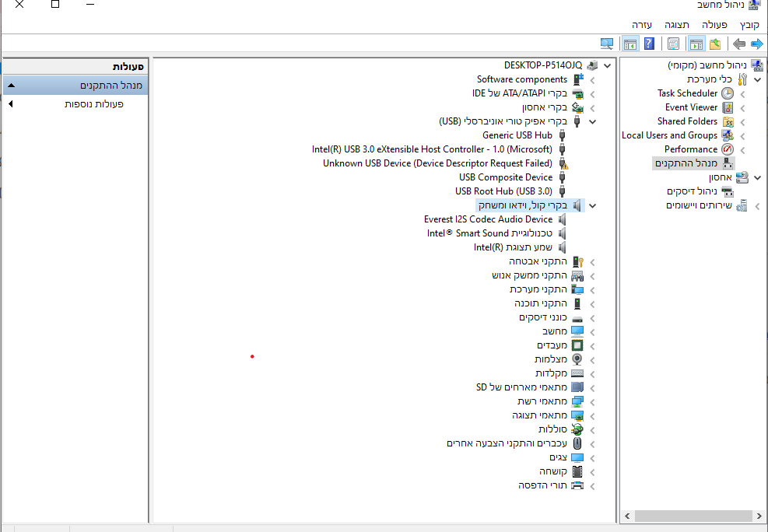The image size is (768, 532).
Task: Collapse the universal serial bus (USB) controllers category
Action: point(593,121)
